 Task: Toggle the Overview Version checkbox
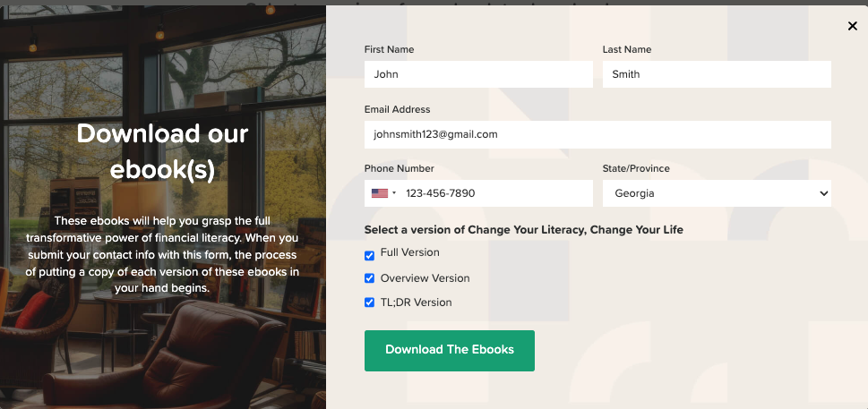pyautogui.click(x=369, y=278)
